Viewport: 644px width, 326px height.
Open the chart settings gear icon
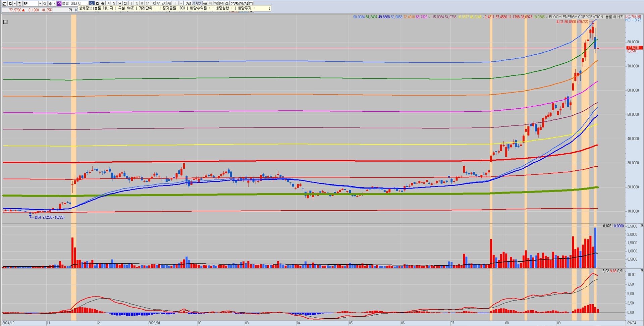point(227,4)
